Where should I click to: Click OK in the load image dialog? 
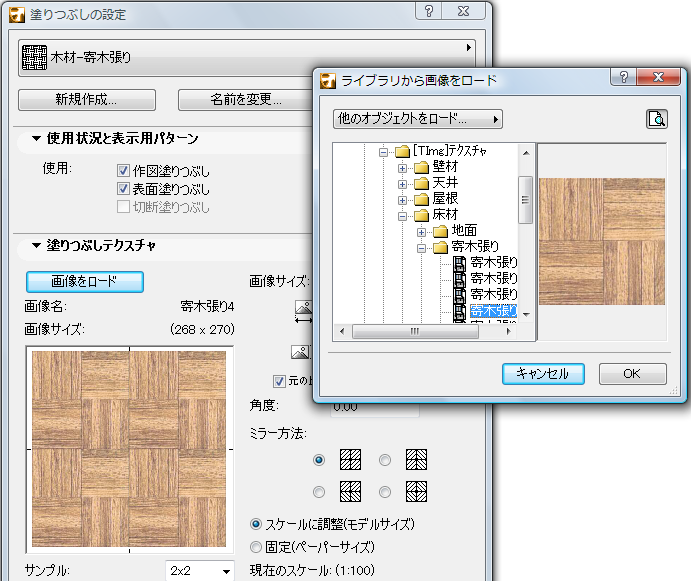[x=632, y=374]
